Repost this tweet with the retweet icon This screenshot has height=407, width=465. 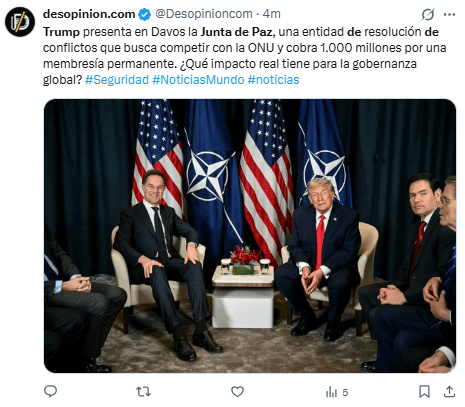144,391
